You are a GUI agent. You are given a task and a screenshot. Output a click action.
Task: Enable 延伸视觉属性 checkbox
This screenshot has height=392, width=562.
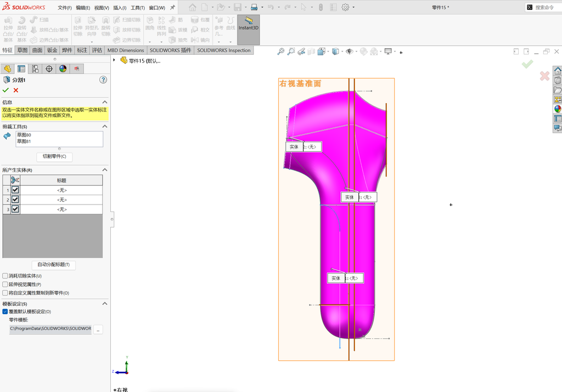tap(5, 284)
